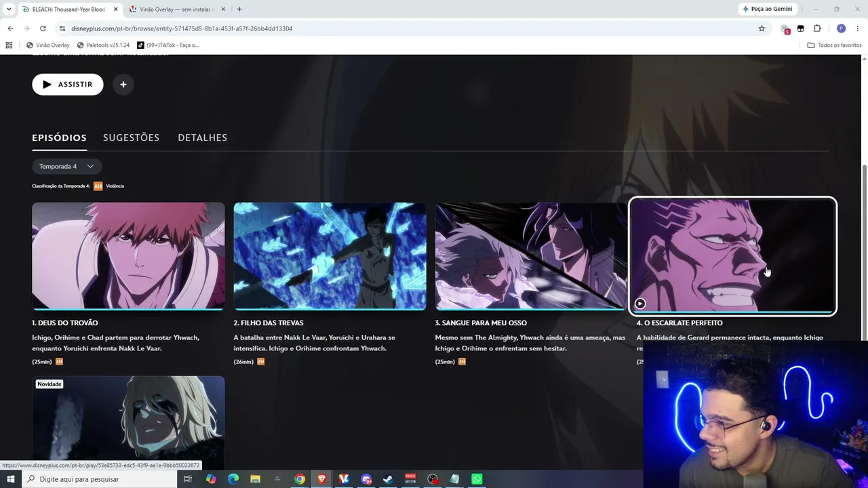The width and height of the screenshot is (868, 488).
Task: Click the play icon on episode 4 thumbnail
Action: pos(640,304)
